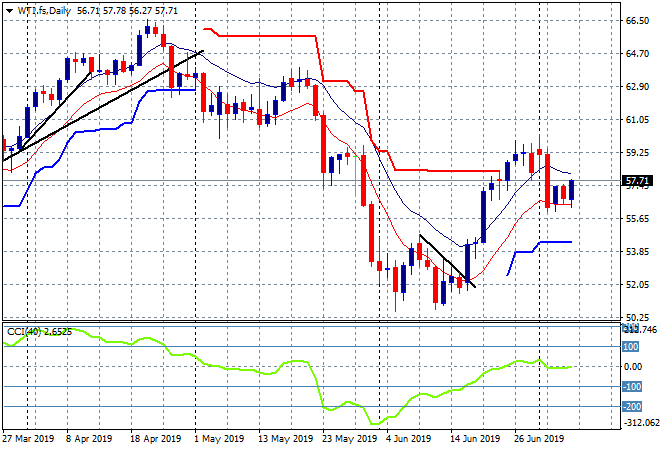The height and width of the screenshot is (450, 660).
Task: Click the 18 Apr 2019 date label
Action: point(155,439)
